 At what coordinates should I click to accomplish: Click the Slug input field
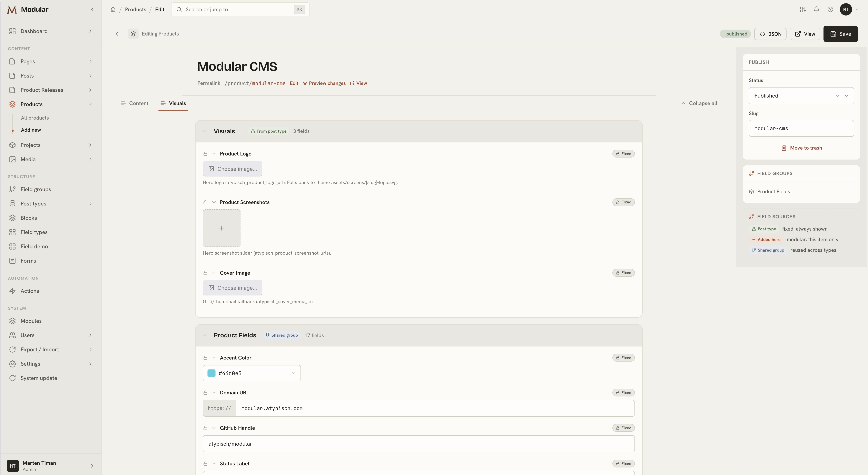pos(801,128)
